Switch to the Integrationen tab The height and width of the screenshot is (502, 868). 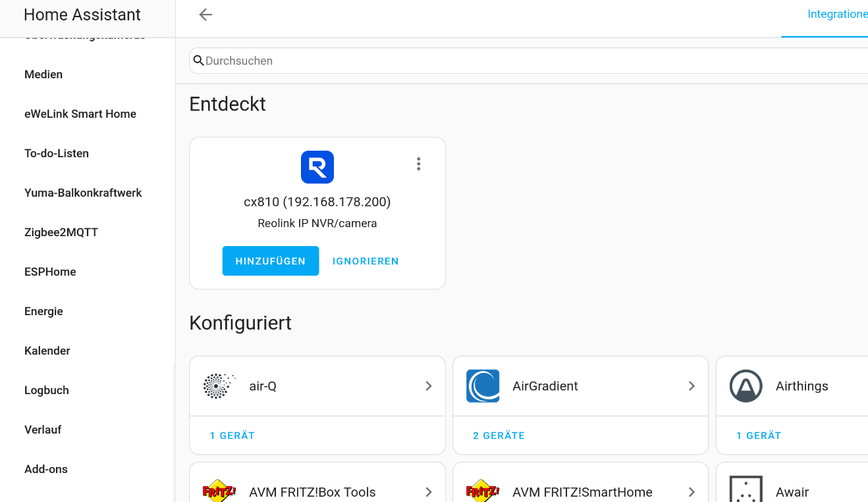(x=837, y=14)
